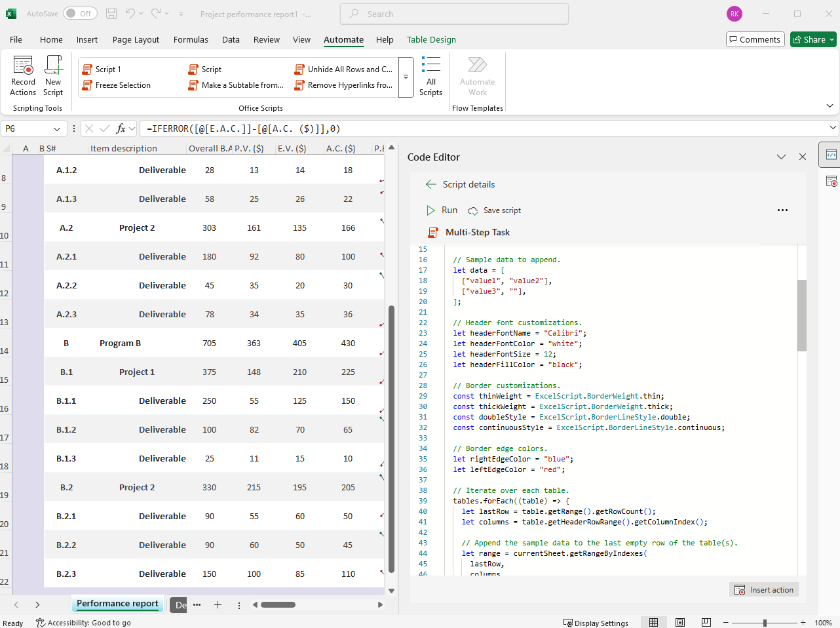Open the Table Design tab
Viewport: 840px width, 628px height.
(431, 39)
